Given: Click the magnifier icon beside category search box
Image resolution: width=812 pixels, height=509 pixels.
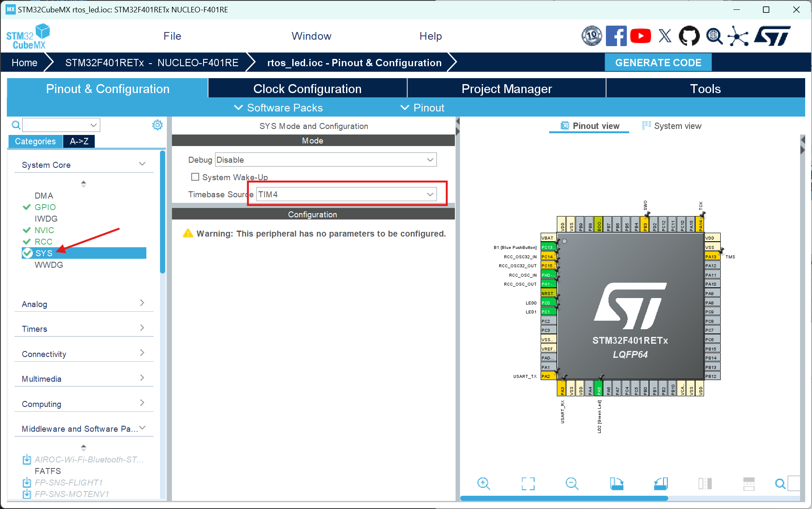Looking at the screenshot, I should (16, 125).
